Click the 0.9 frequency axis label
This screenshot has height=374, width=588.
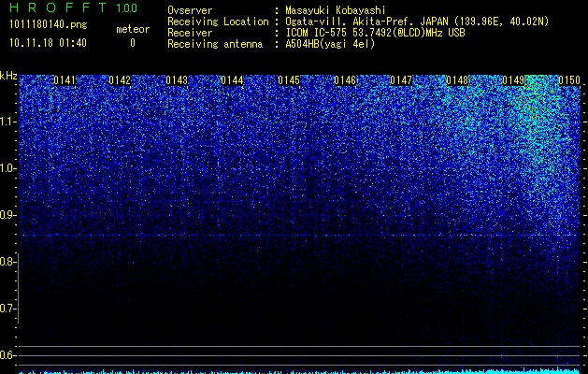pos(7,215)
